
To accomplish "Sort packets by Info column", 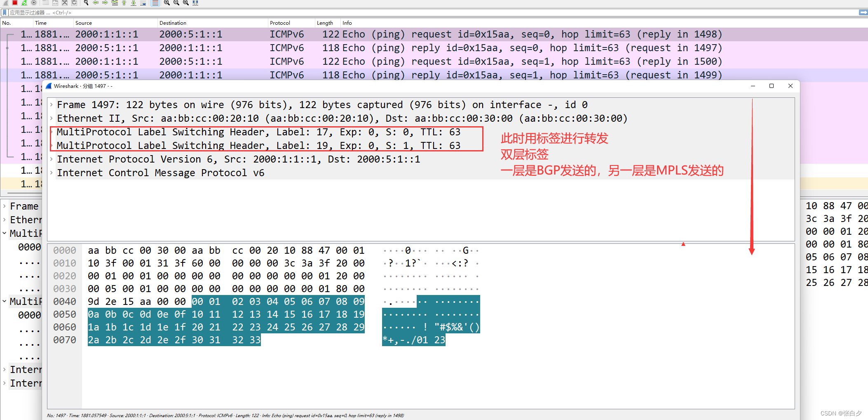I will (604, 23).
